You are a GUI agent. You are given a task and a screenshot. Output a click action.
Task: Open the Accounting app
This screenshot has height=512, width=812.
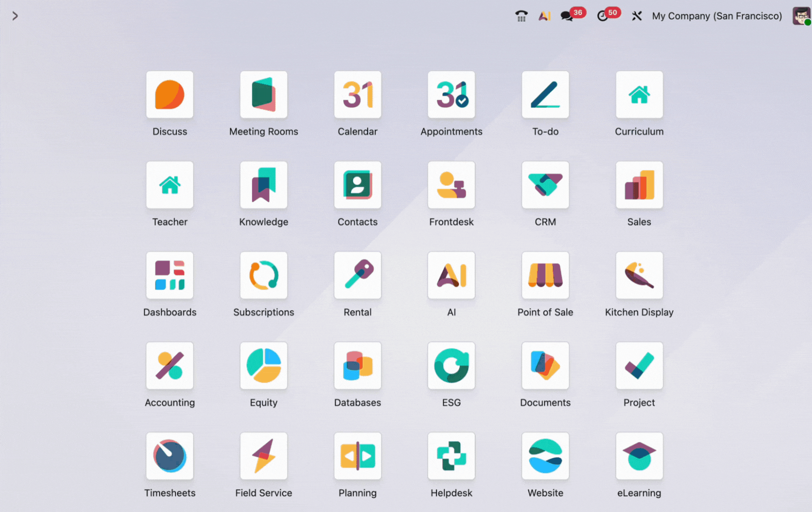coord(169,366)
